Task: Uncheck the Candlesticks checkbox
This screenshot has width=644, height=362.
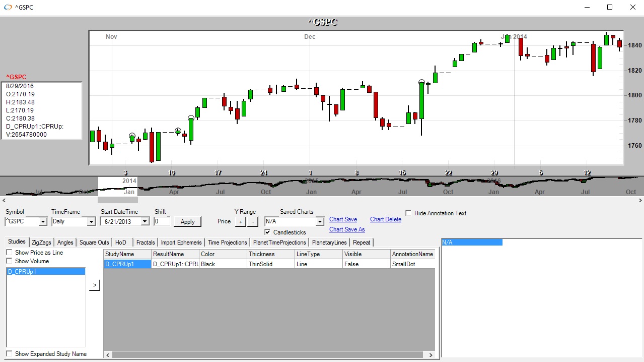Action: coord(268,232)
